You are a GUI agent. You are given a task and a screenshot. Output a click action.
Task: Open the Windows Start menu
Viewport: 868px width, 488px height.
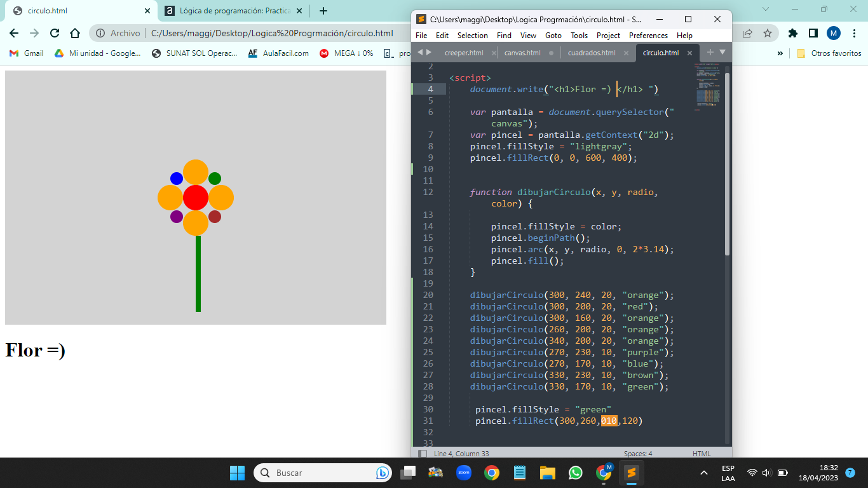(x=237, y=473)
